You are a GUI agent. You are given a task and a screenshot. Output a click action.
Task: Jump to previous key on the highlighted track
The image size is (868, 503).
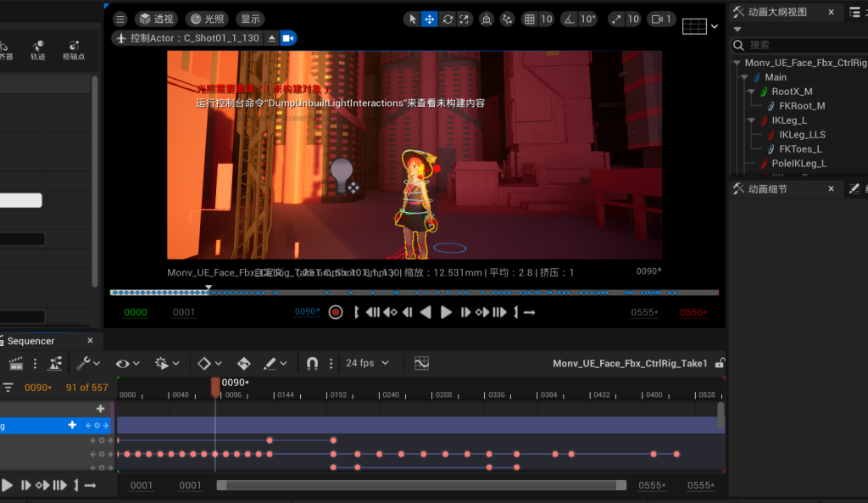tap(88, 426)
